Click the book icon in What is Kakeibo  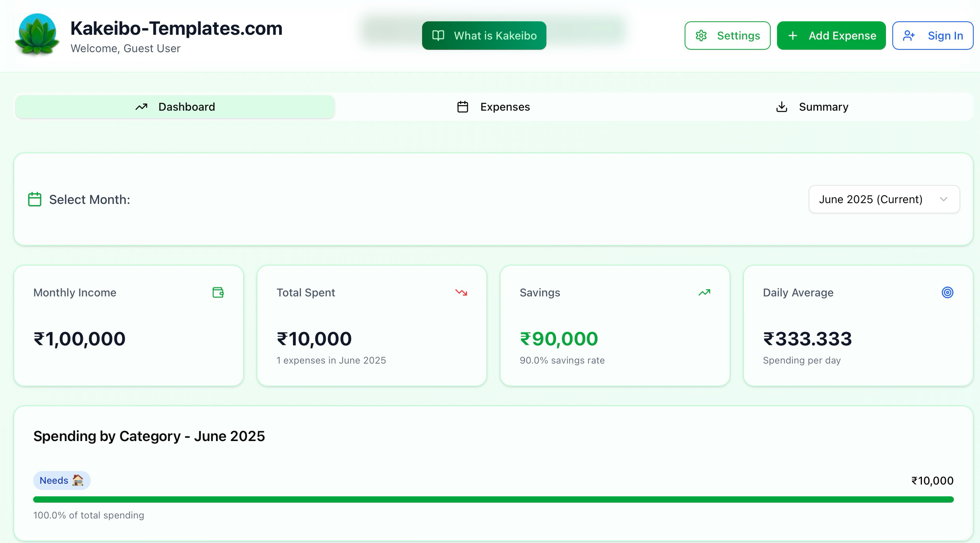439,35
